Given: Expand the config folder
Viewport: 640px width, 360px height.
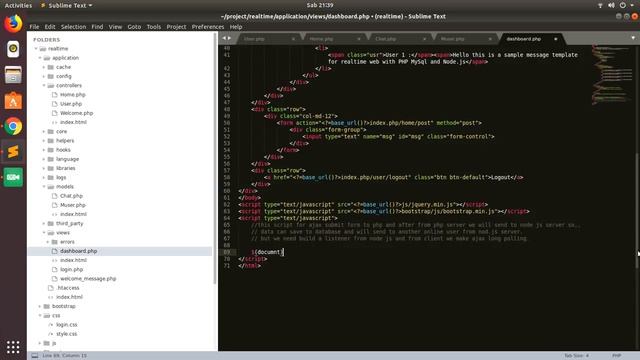Looking at the screenshot, I should [x=44, y=76].
